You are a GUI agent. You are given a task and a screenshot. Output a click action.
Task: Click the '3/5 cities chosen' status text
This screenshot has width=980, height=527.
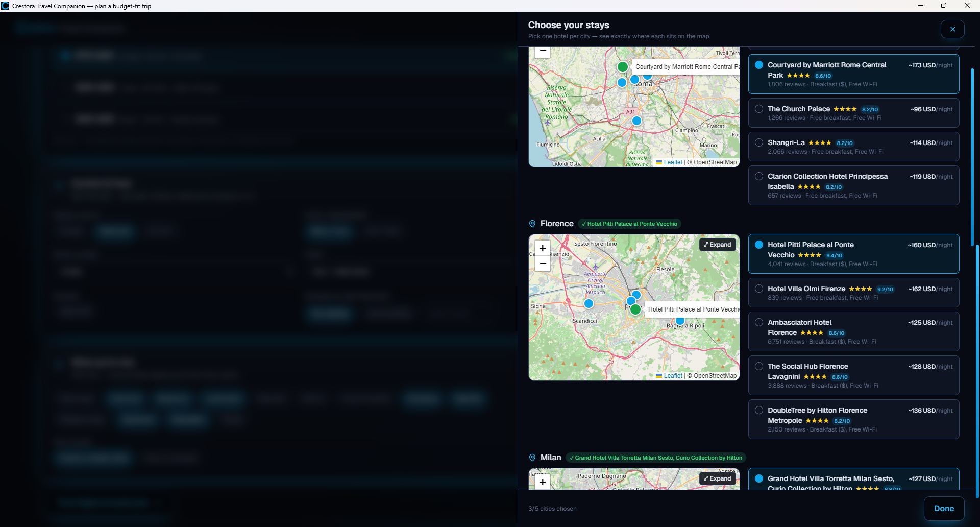coord(552,509)
